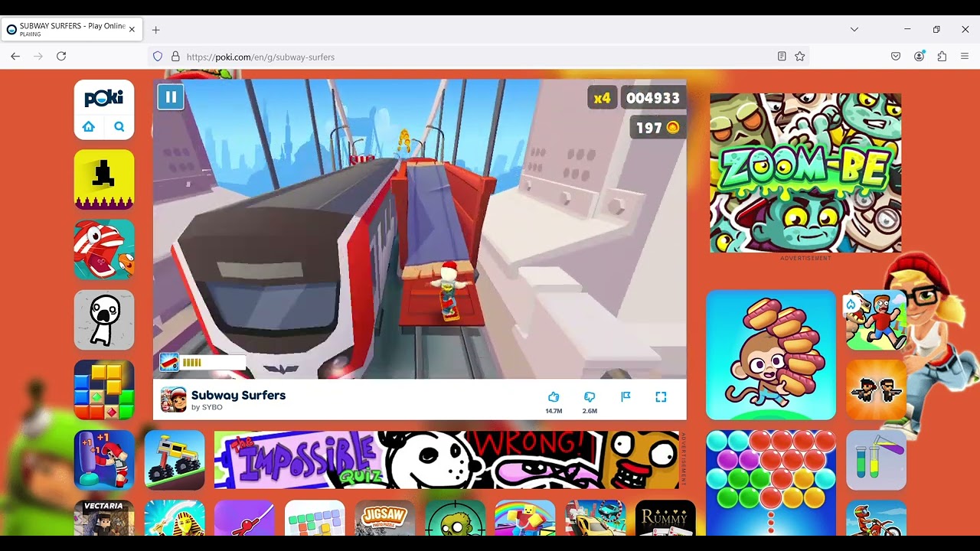
Task: Click the site padlock security icon
Action: [175, 57]
